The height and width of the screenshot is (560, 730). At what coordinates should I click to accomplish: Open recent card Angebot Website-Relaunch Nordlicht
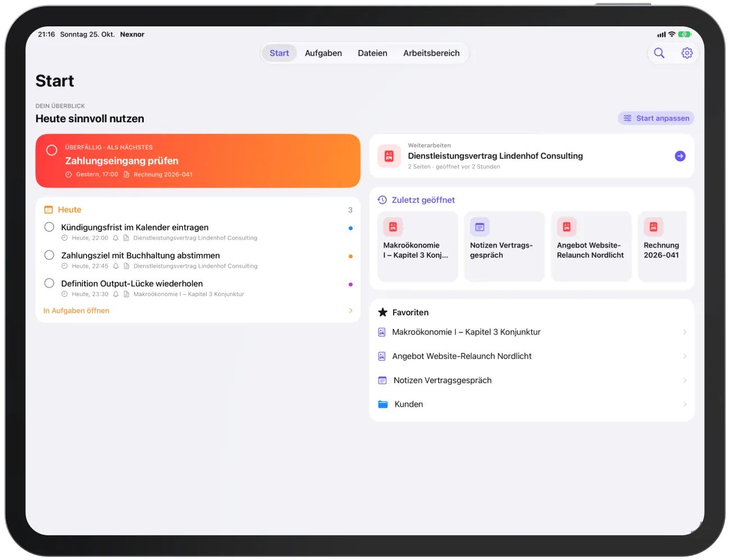pos(591,246)
